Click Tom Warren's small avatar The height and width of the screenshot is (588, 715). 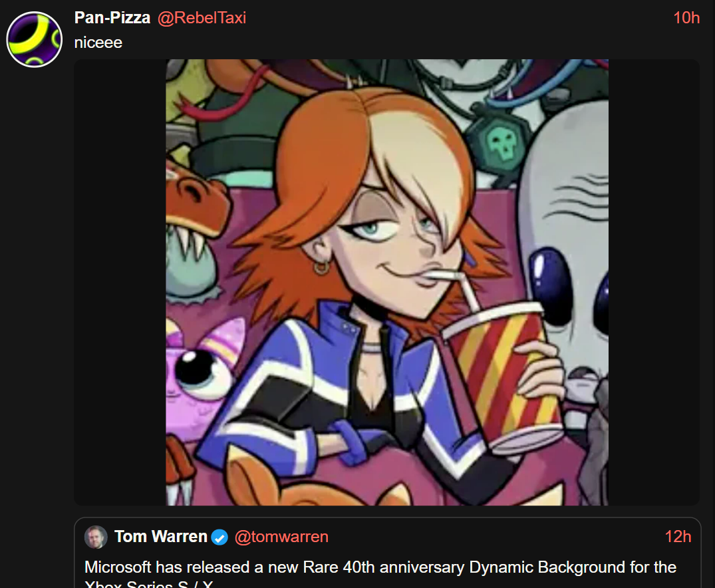coord(96,537)
